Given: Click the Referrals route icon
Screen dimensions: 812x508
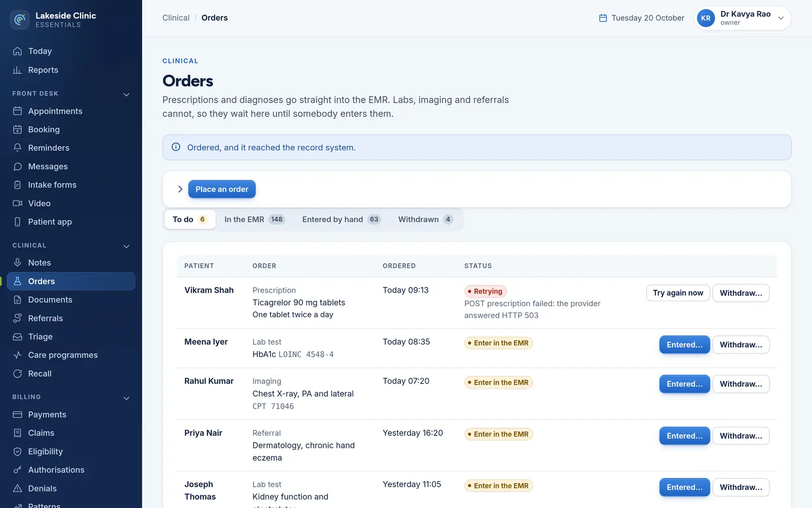Looking at the screenshot, I should point(17,319).
